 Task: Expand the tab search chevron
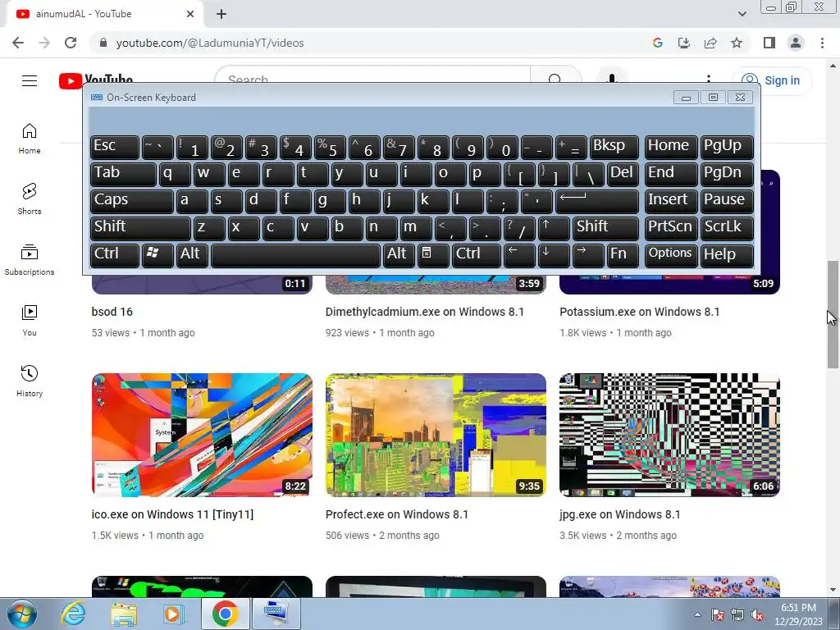tap(742, 14)
